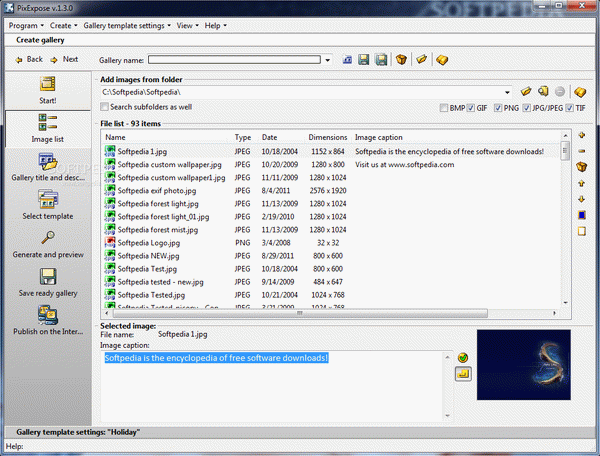Click the blue square select-all icon
This screenshot has height=456, width=600.
582,215
